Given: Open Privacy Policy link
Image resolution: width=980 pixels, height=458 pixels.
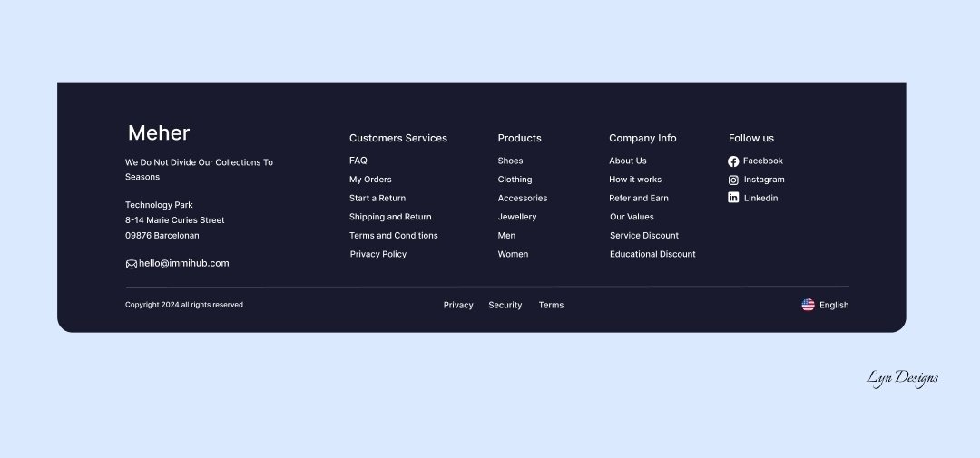Looking at the screenshot, I should click(378, 254).
